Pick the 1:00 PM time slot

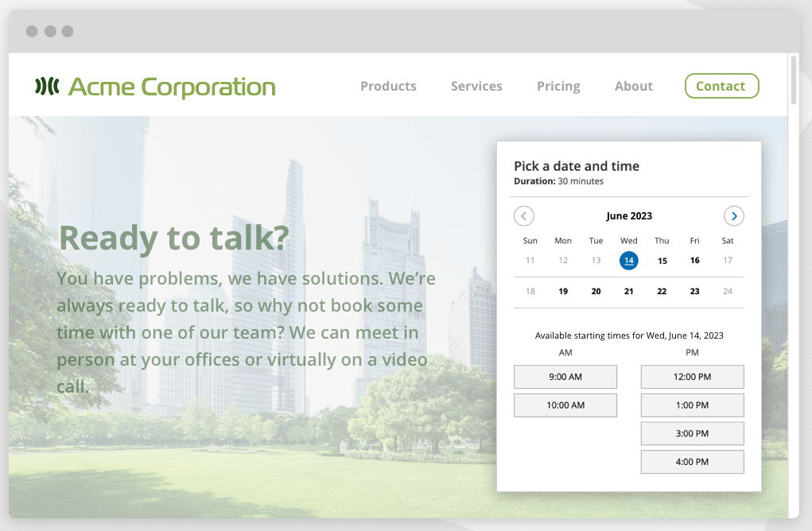(x=693, y=405)
